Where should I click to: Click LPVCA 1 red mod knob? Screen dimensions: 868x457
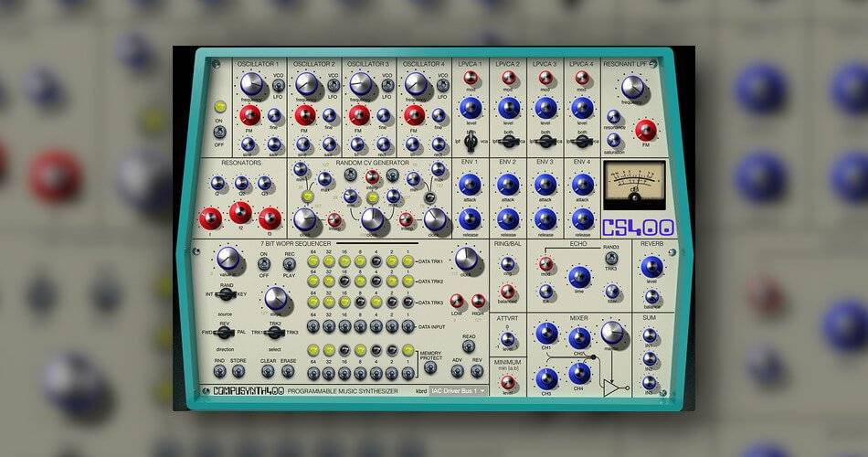click(470, 78)
